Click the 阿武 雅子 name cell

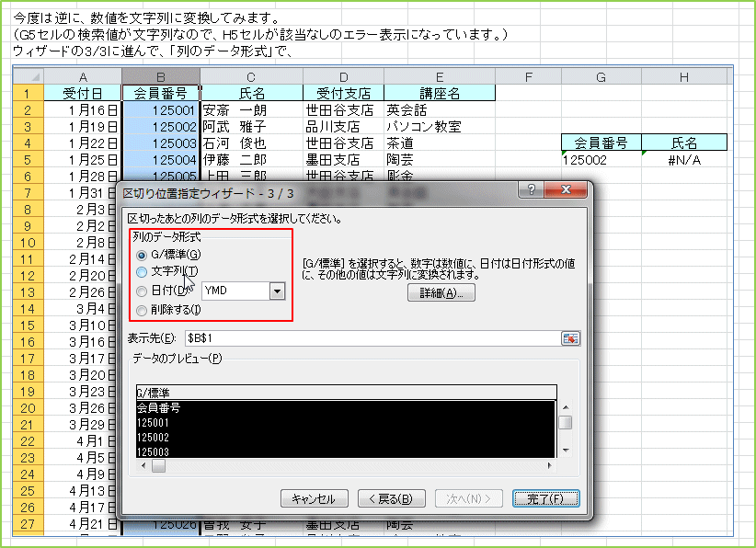pos(251,126)
